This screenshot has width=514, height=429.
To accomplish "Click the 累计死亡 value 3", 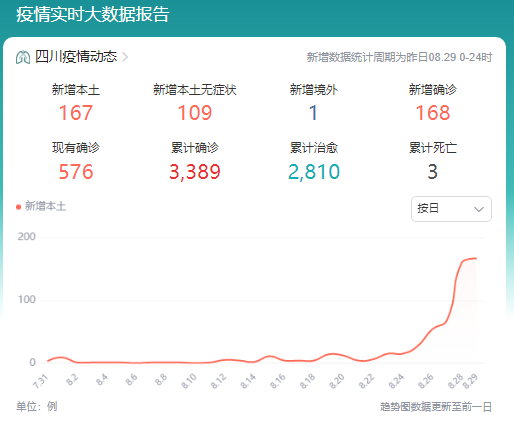I will [433, 172].
